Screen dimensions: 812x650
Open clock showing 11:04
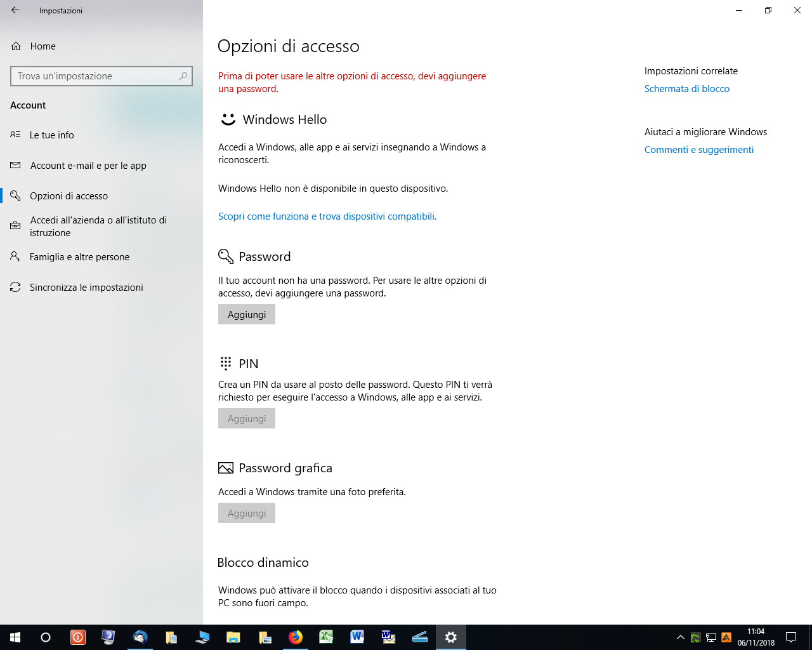pos(756,637)
